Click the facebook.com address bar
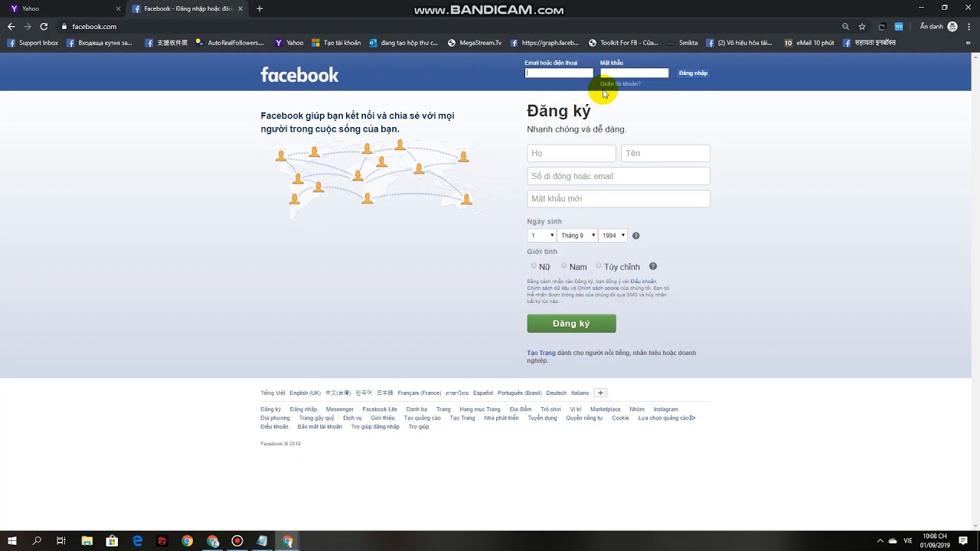Viewport: 980px width, 551px height. [x=444, y=26]
